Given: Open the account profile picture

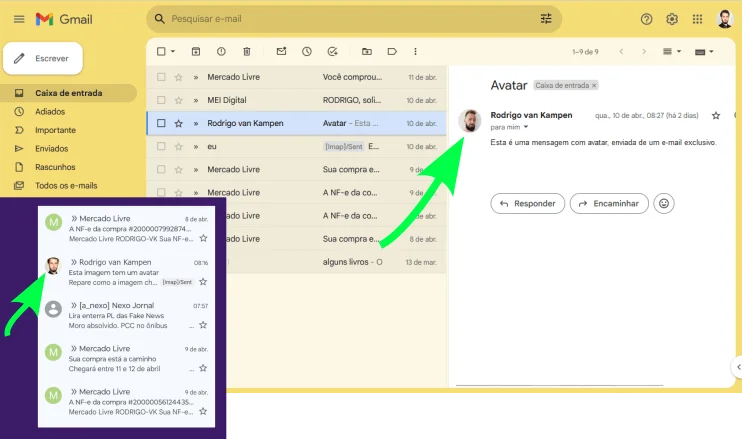Looking at the screenshot, I should click(x=724, y=19).
